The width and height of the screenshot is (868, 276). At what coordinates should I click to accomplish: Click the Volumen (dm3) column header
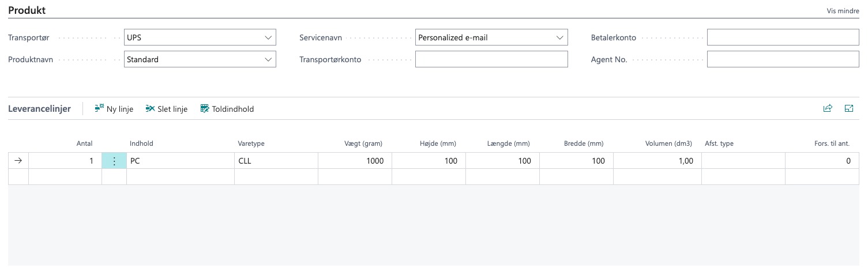pos(668,143)
